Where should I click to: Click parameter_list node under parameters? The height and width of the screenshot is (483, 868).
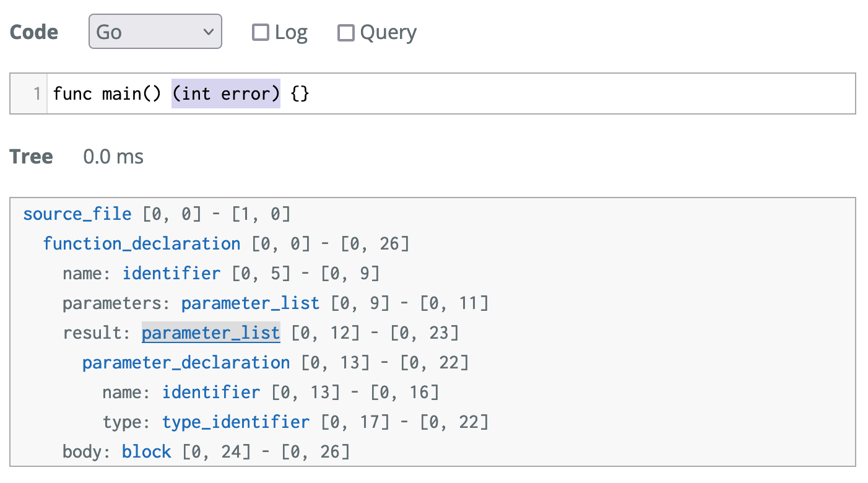251,303
